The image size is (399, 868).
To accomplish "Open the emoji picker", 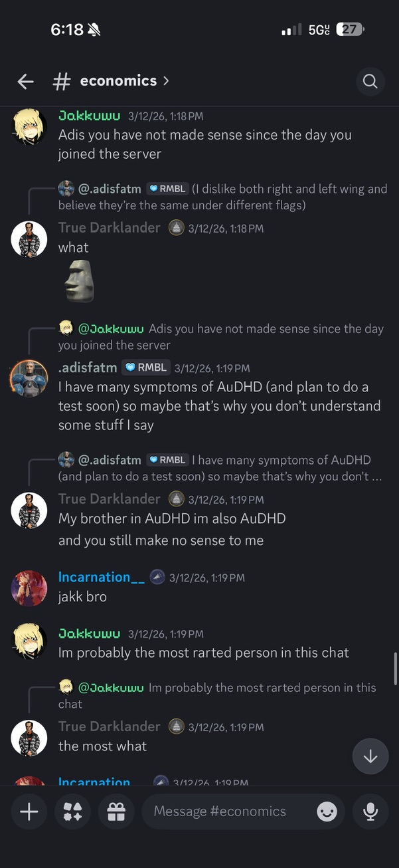I will (x=327, y=811).
